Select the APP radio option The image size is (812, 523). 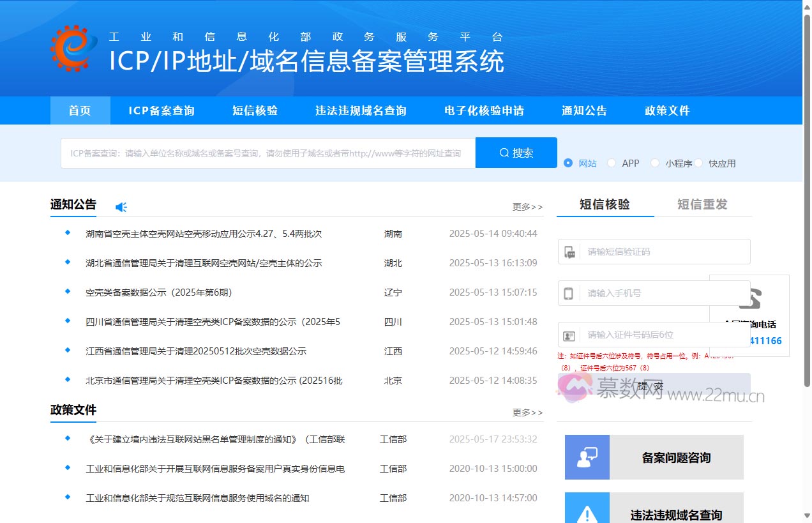(611, 163)
